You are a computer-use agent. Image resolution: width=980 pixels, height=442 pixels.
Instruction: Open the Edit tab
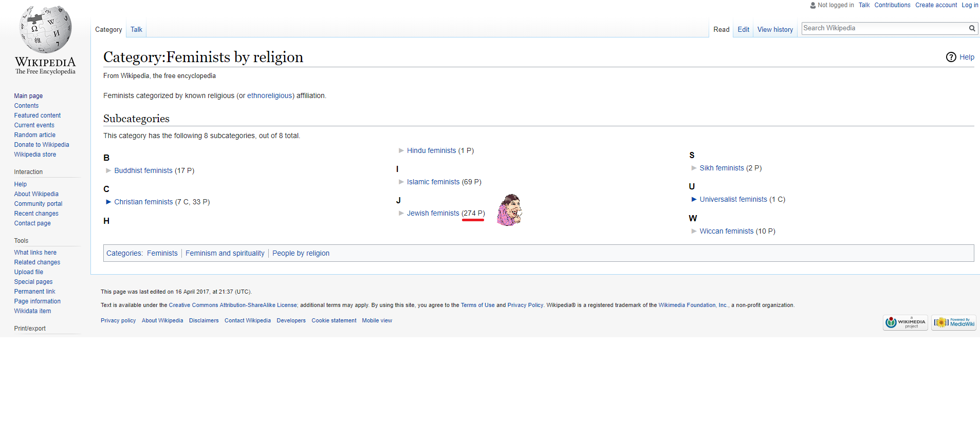[x=743, y=29]
